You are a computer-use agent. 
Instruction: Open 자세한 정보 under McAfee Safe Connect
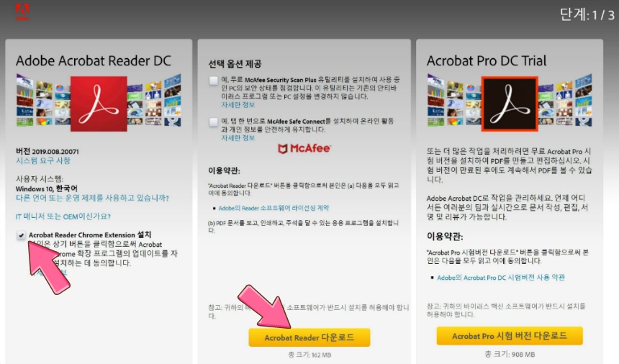coord(238,137)
